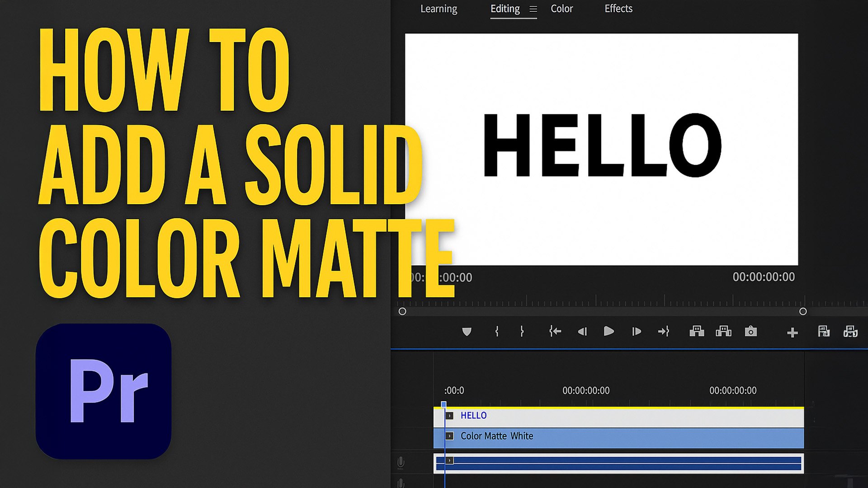Click the middle timeline ruler timecode 00:00:00:00
The image size is (868, 488).
(586, 390)
